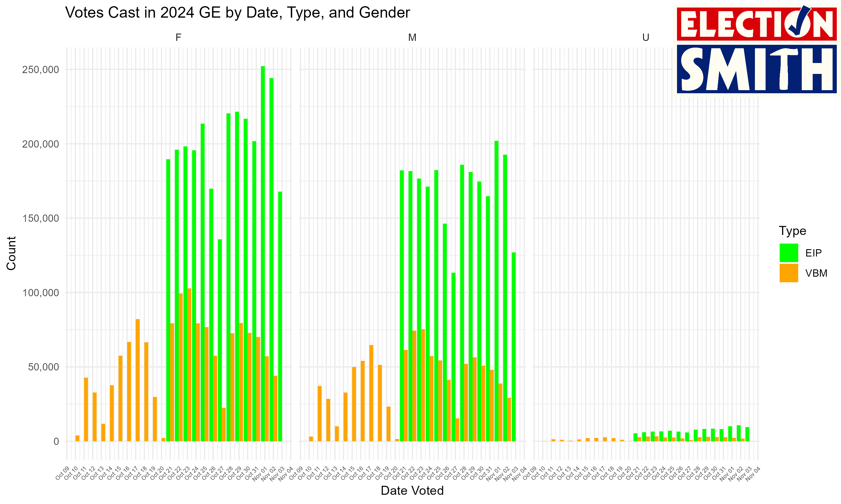The image size is (841, 504).
Task: Select the U facet panel header
Action: coord(646,37)
